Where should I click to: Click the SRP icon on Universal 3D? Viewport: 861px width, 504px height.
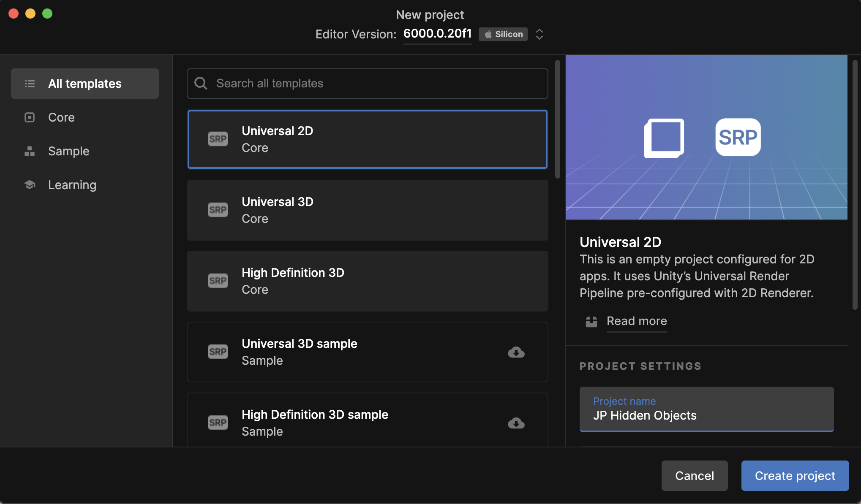click(218, 210)
